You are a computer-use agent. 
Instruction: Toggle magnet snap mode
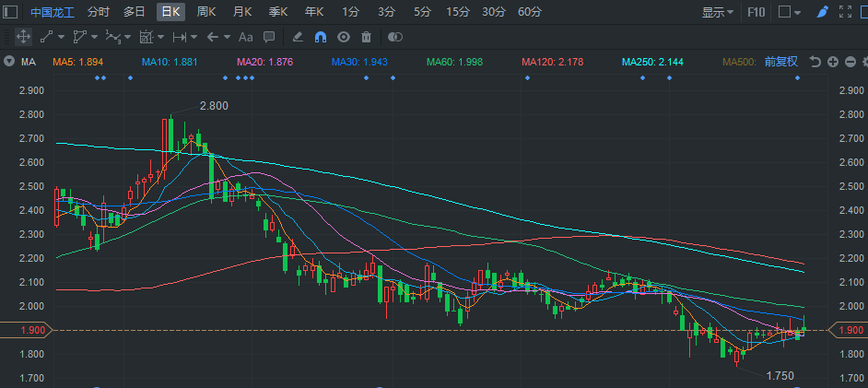coord(321,37)
